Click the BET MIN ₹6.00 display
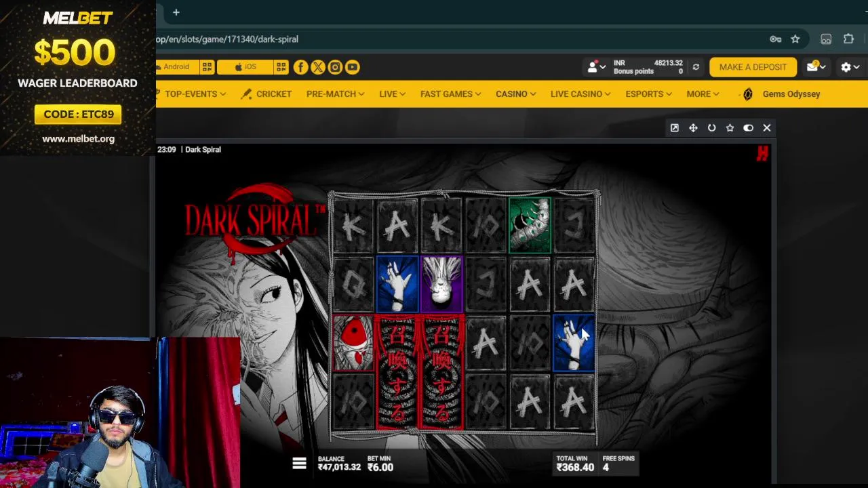The width and height of the screenshot is (868, 488). click(380, 464)
